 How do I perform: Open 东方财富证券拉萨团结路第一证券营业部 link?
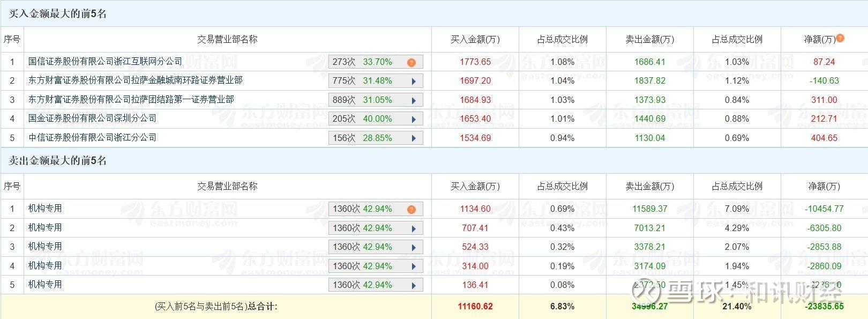coord(131,99)
